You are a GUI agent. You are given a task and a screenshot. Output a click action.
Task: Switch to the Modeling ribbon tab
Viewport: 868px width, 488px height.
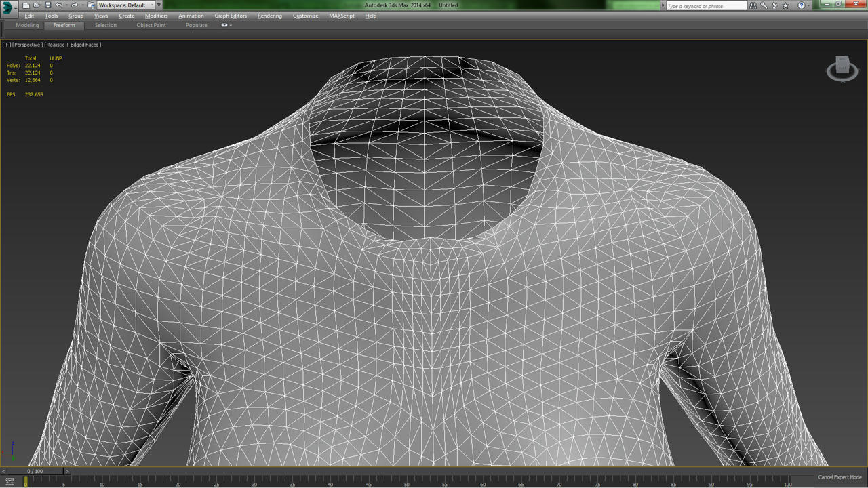(27, 25)
